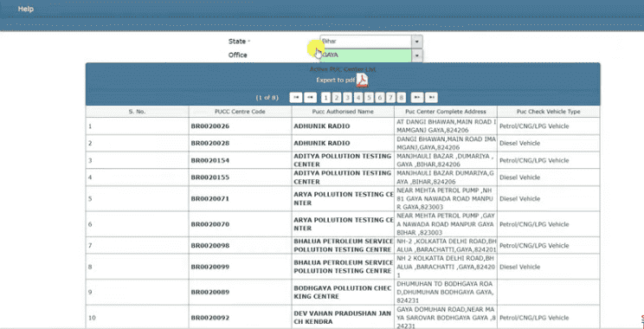Open the State dropdown arrow
Image resolution: width=644 pixels, height=329 pixels.
coord(417,42)
